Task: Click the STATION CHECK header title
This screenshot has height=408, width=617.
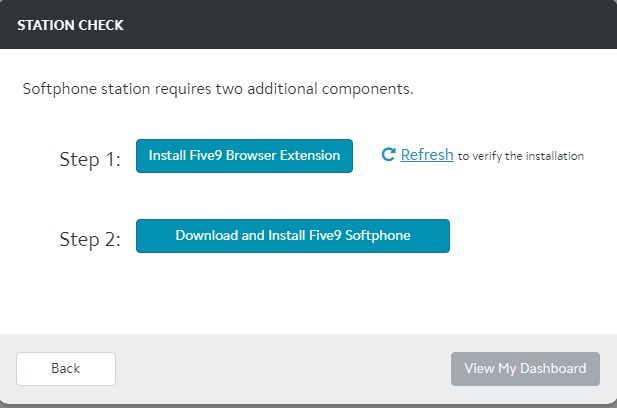Action: (70, 25)
